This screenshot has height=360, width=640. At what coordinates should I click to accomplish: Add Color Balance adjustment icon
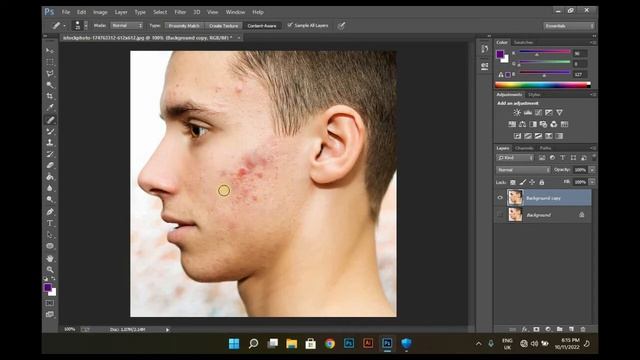[522, 124]
